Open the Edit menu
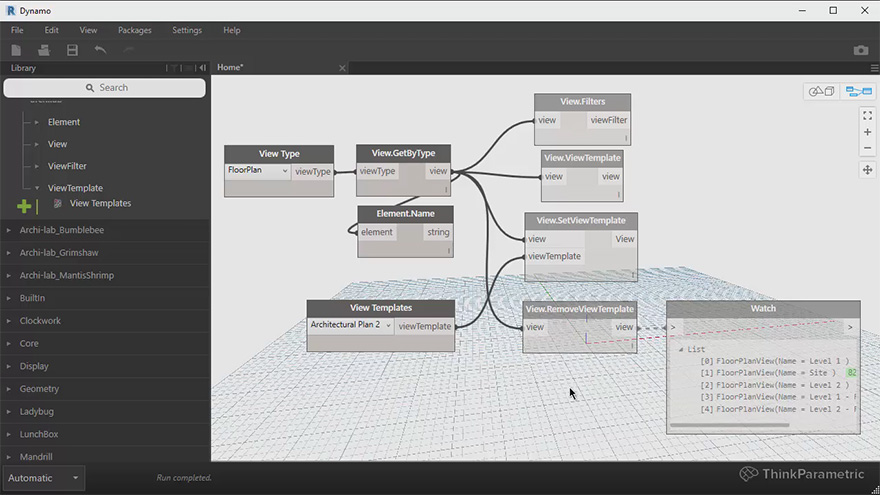 [x=52, y=30]
